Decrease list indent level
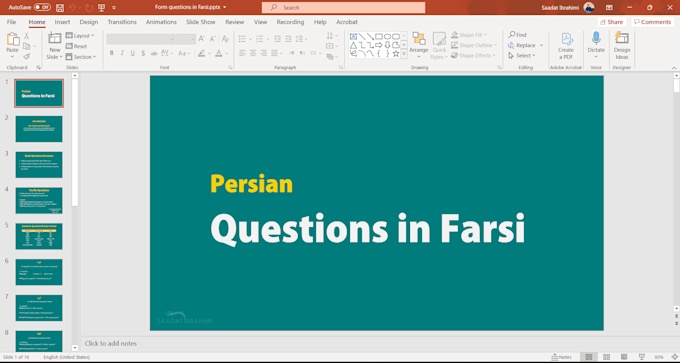This screenshot has height=363, width=680. coord(277,39)
